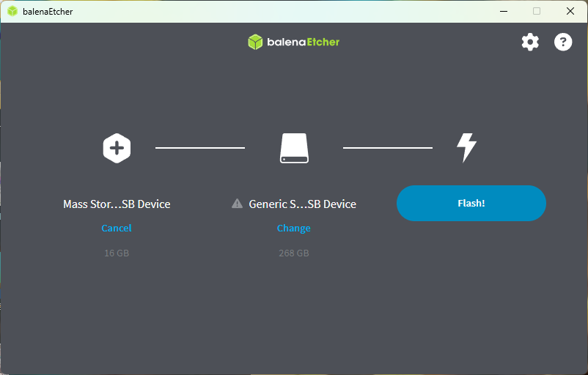Change the target drive selection
The image size is (588, 375).
click(293, 228)
